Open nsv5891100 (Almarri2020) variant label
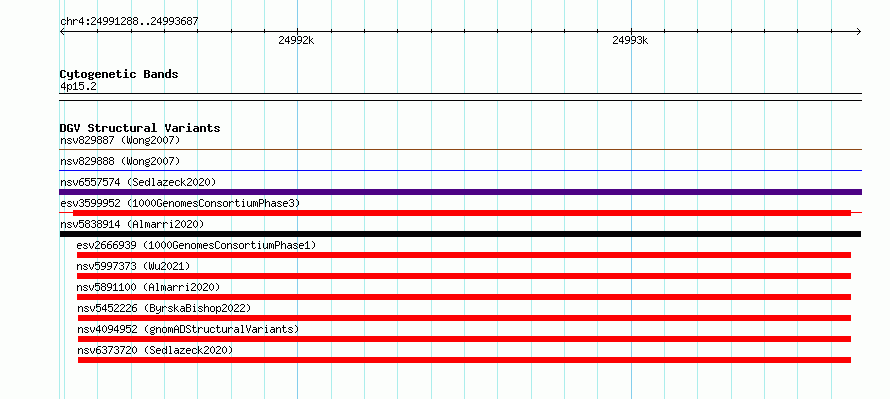Image resolution: width=890 pixels, height=399 pixels. (x=148, y=287)
